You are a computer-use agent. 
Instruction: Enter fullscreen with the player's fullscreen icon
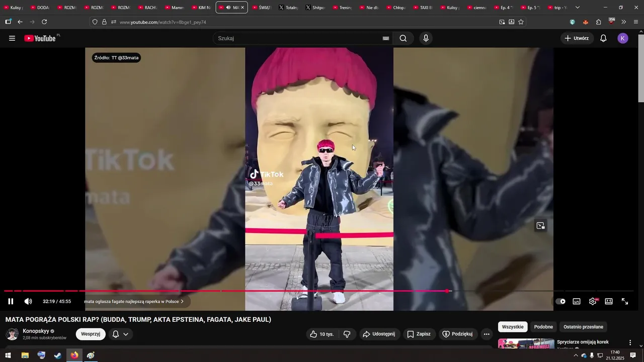coord(625,301)
